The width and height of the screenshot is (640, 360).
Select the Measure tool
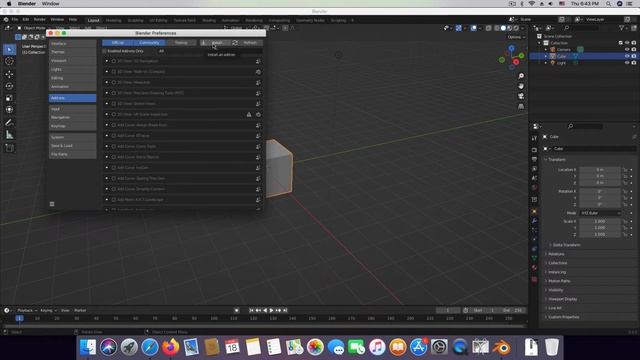click(x=9, y=135)
